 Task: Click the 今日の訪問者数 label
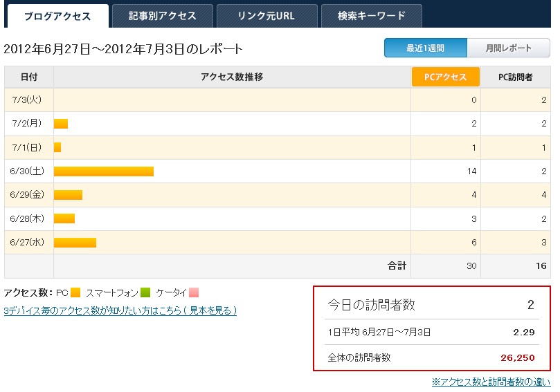click(x=372, y=305)
